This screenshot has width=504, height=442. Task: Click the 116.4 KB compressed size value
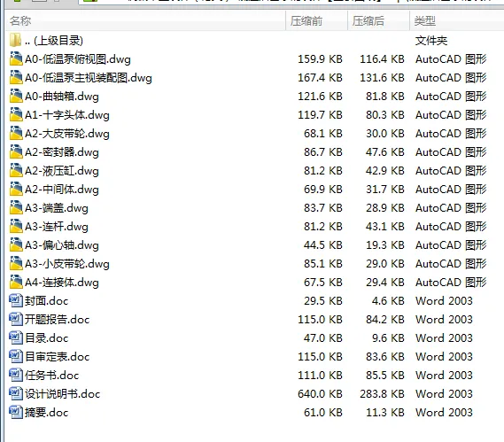(x=382, y=59)
